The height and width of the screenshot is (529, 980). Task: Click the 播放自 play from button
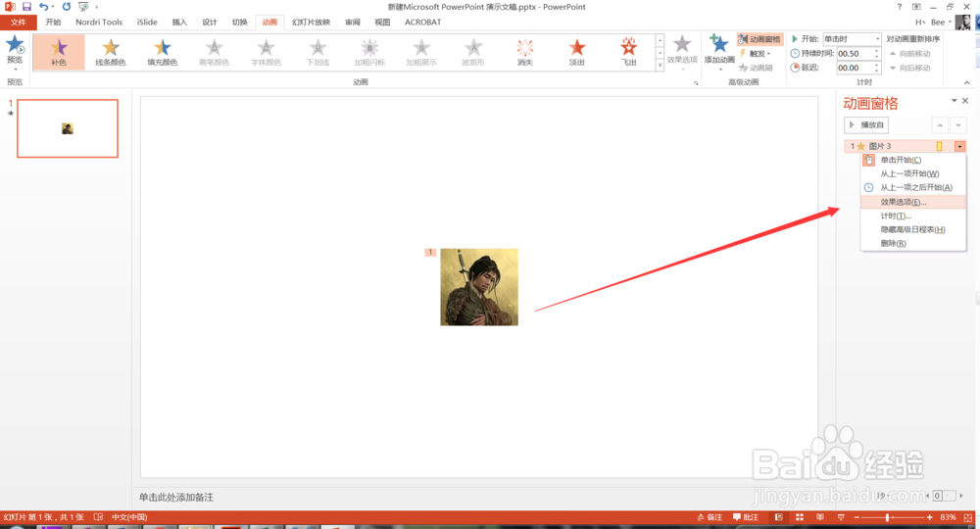(x=866, y=125)
